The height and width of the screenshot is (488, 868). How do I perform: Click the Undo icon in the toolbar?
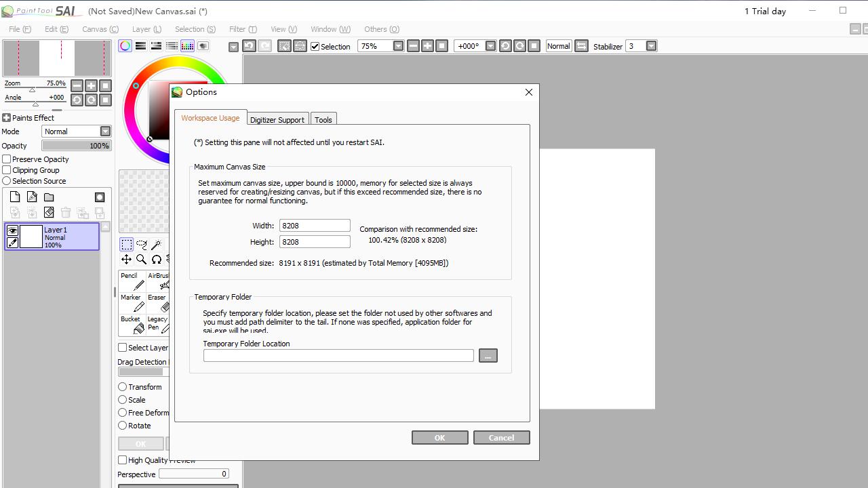tap(249, 45)
